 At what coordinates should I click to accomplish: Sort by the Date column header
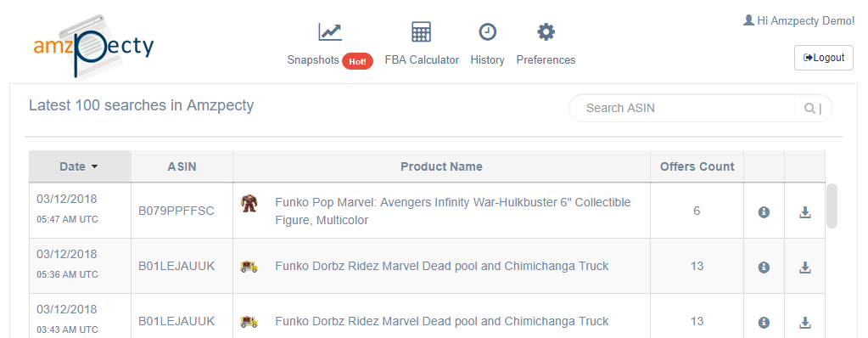tap(80, 166)
